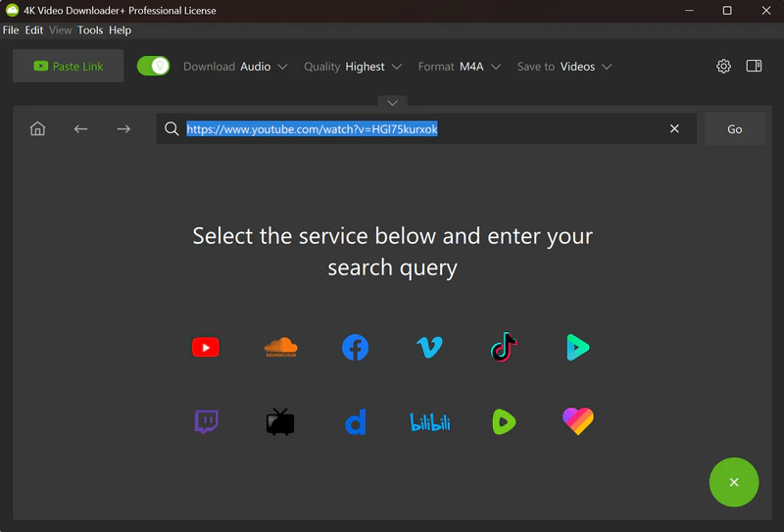784x532 pixels.
Task: Collapse toolbar using center chevron
Action: tap(393, 103)
